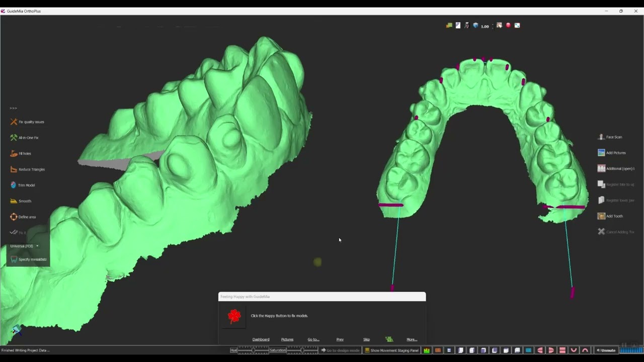Show upper arch with red arc icon
Screen dimensions: 644x362
point(585,350)
